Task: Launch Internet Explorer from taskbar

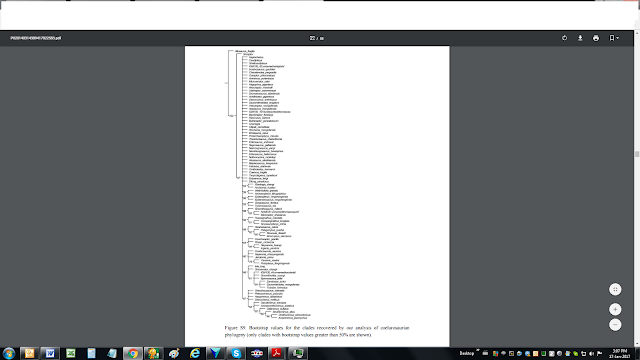Action: (195, 353)
